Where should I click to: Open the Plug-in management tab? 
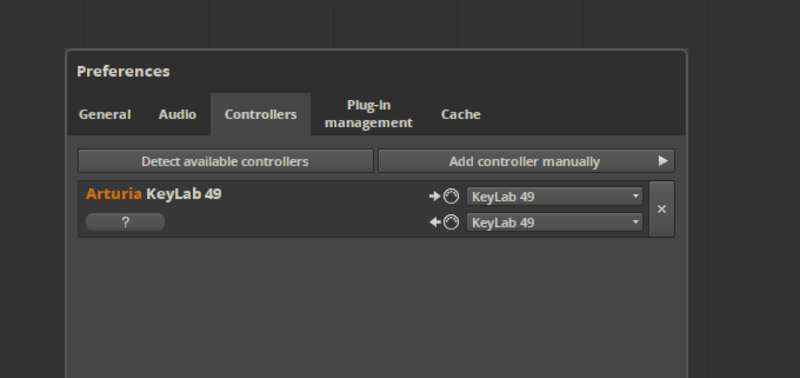368,114
